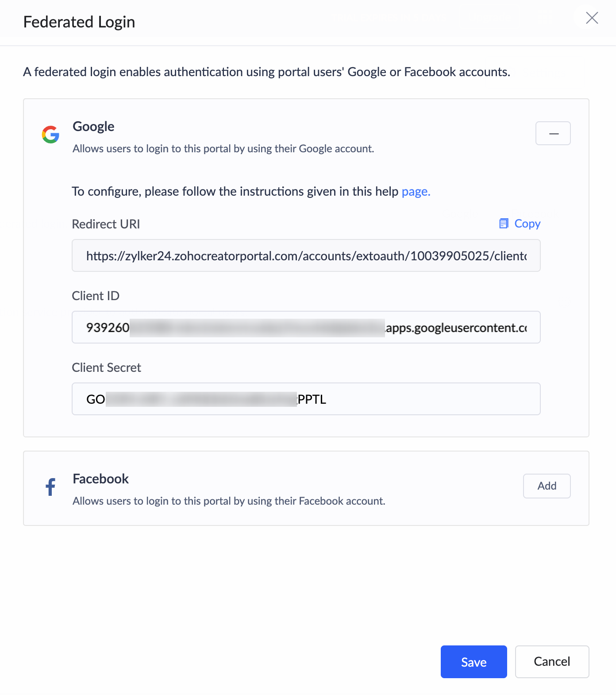Collapse the Google configuration section
The height and width of the screenshot is (695, 616).
[553, 133]
